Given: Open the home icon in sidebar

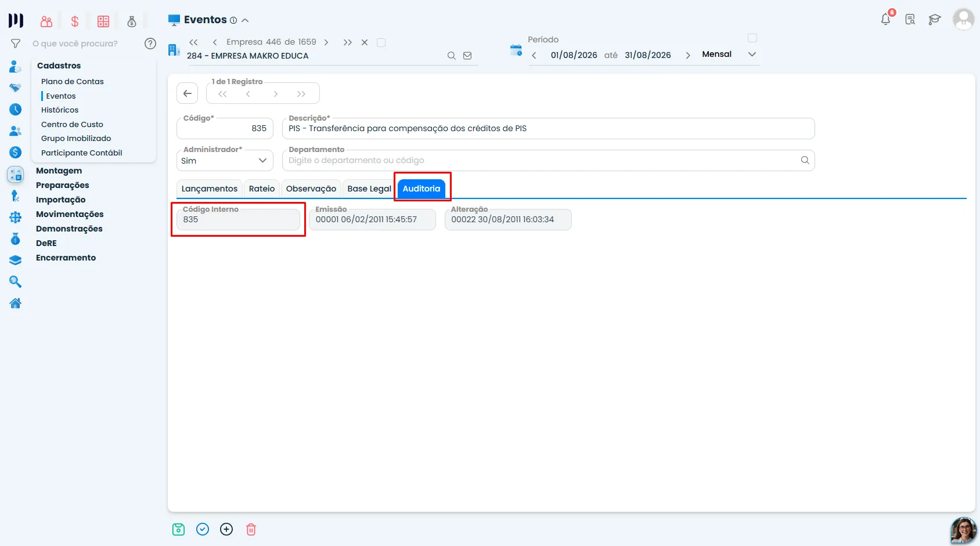Looking at the screenshot, I should (16, 303).
